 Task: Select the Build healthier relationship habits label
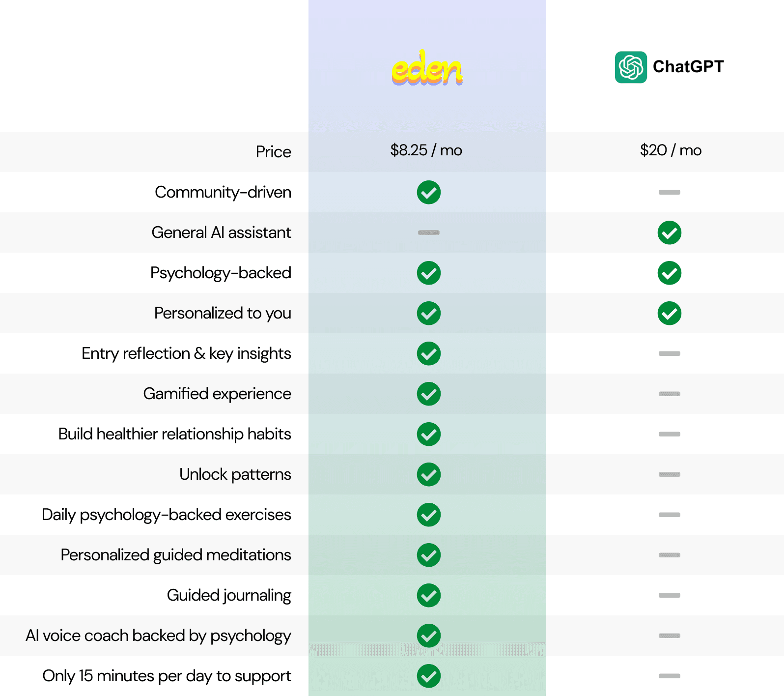174,434
